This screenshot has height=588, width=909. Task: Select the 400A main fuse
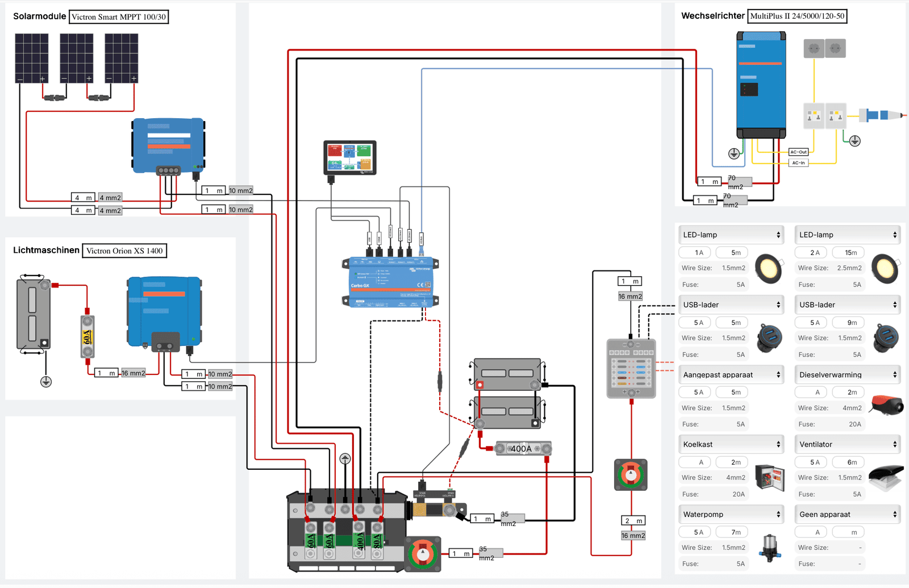522,448
